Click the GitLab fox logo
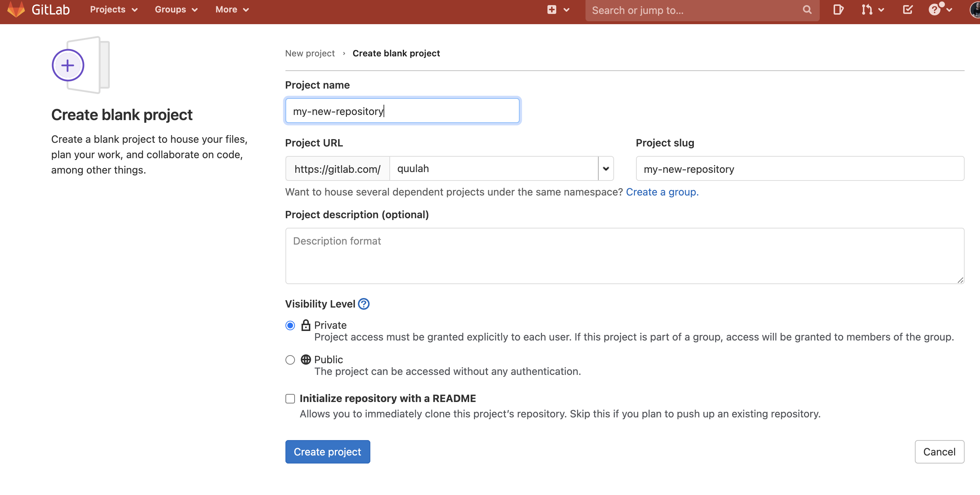Image resolution: width=980 pixels, height=495 pixels. coord(16,9)
